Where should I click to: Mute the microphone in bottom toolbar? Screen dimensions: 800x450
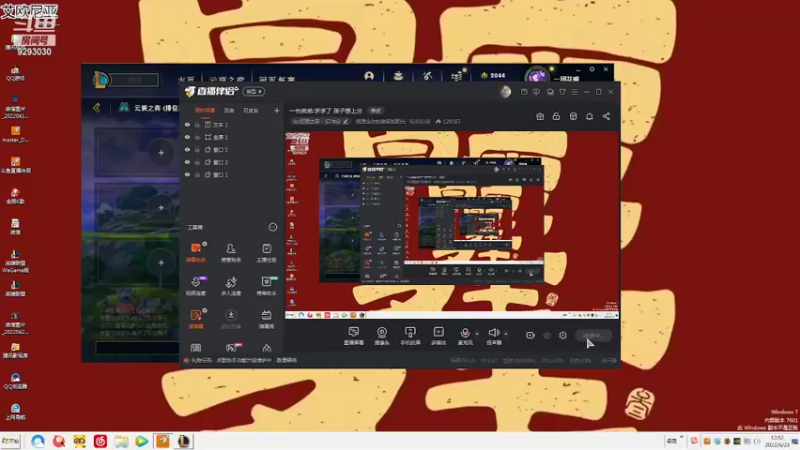pyautogui.click(x=465, y=335)
